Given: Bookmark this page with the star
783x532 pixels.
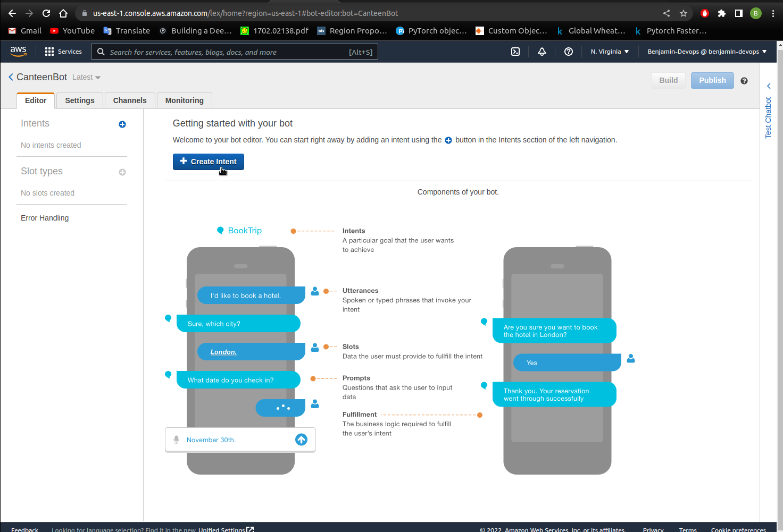Looking at the screenshot, I should click(x=684, y=13).
